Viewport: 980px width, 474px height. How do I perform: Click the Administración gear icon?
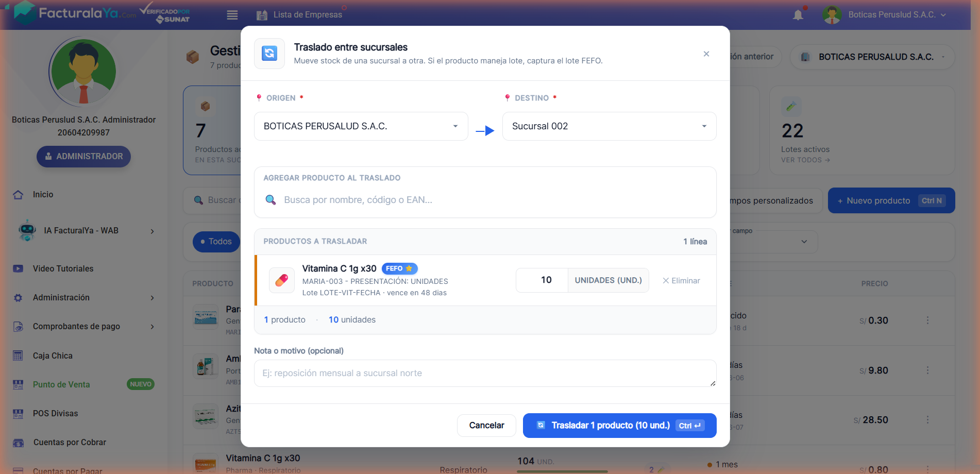[18, 298]
